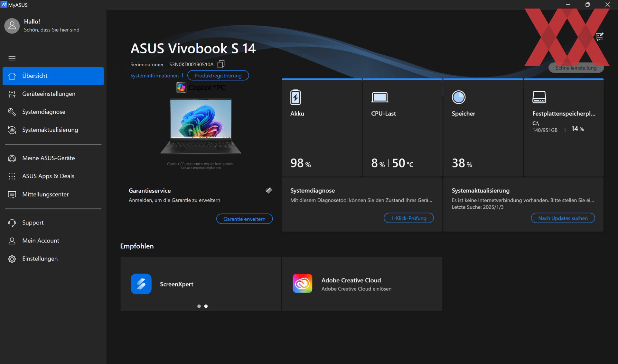Open the Einstellungen menu item

click(53, 259)
